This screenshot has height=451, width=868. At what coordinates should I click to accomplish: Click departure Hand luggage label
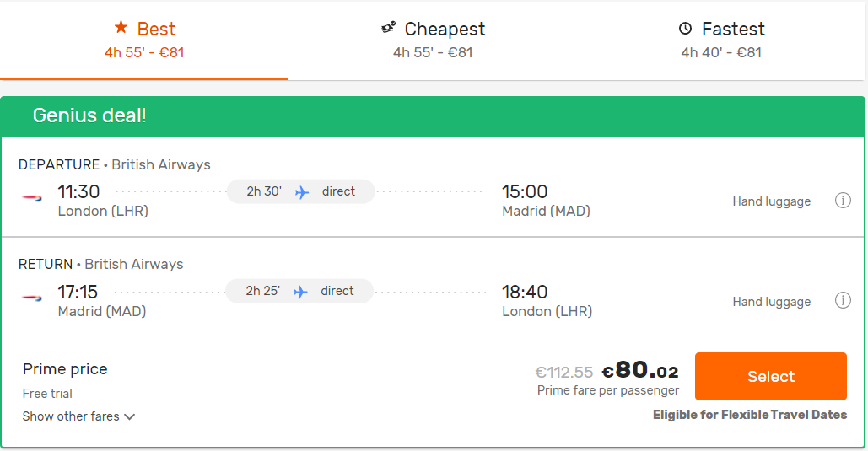click(x=771, y=201)
